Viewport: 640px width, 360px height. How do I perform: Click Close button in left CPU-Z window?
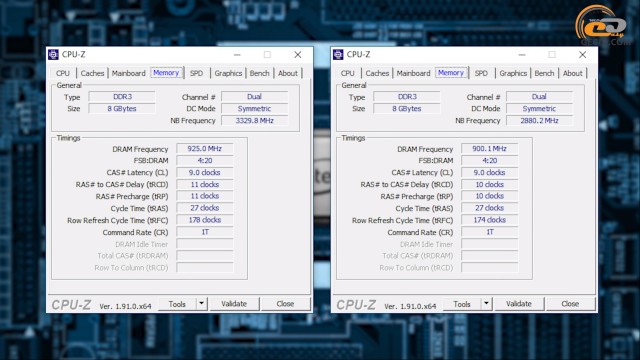tap(285, 304)
